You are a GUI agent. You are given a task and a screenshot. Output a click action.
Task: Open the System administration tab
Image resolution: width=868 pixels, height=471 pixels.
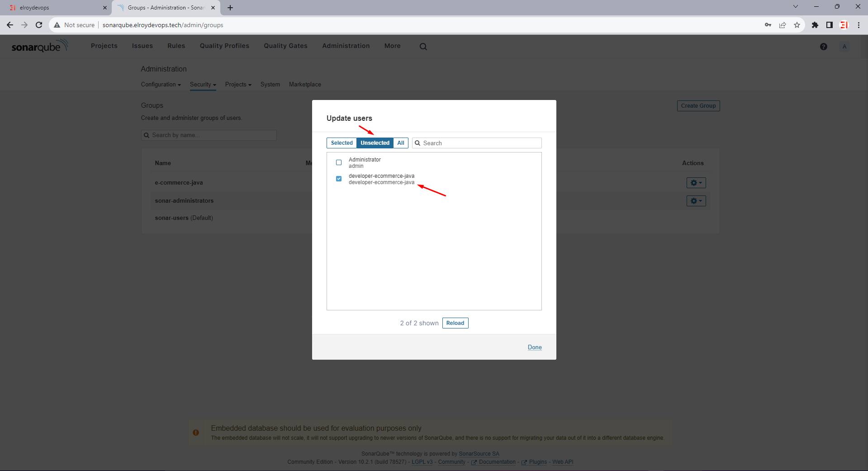[x=270, y=85]
